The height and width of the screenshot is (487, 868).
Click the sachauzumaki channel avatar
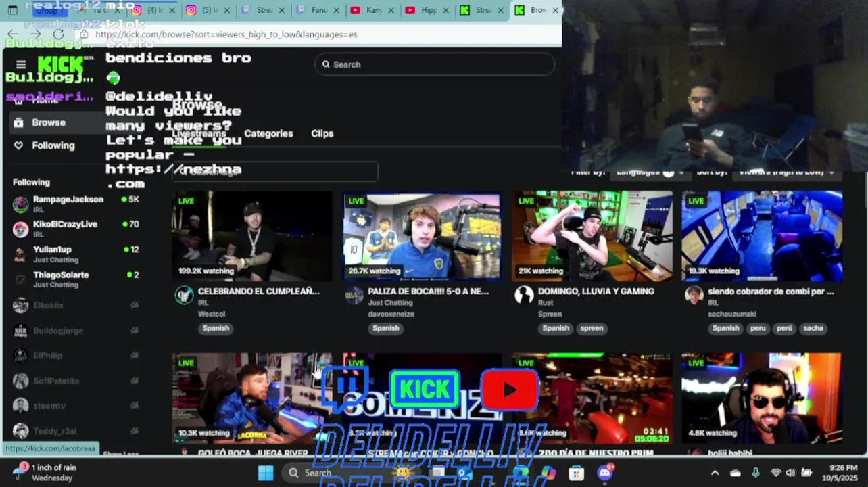694,295
